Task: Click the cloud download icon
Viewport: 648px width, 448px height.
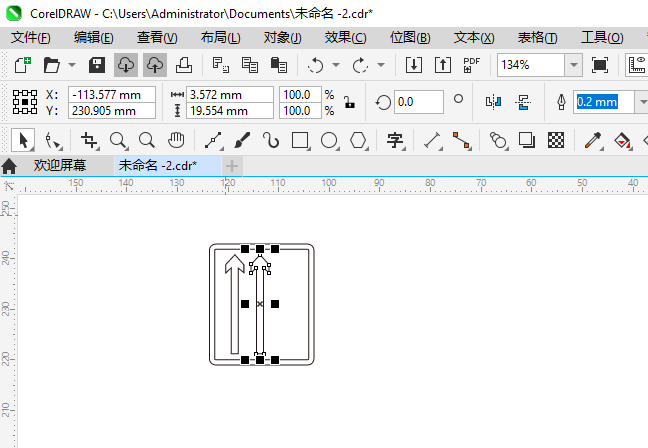Action: pos(126,65)
